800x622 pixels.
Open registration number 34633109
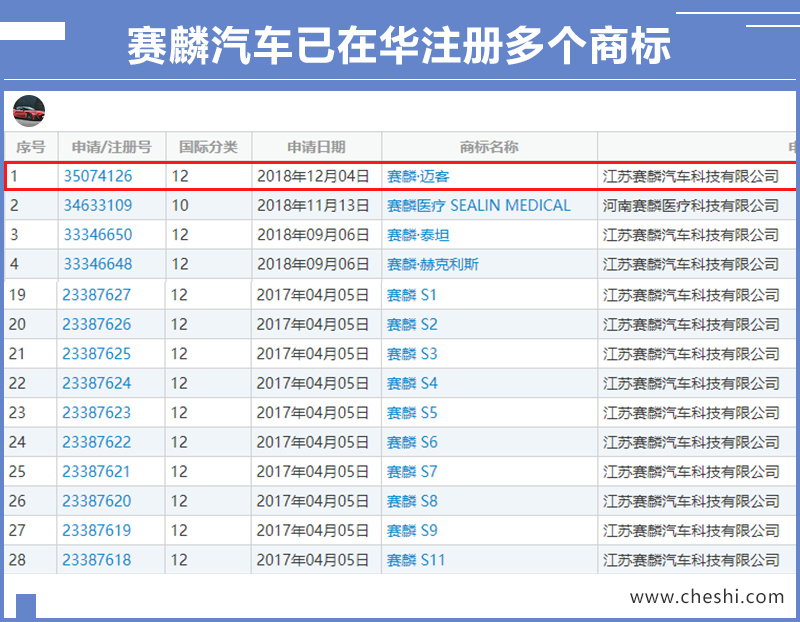point(98,206)
